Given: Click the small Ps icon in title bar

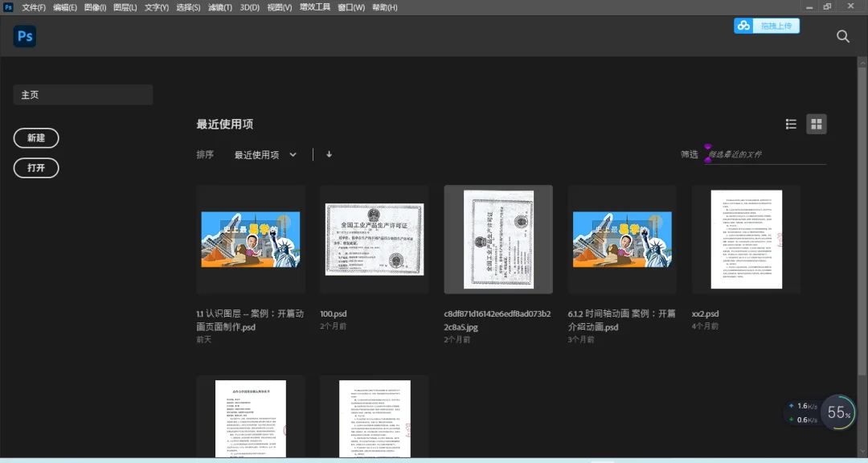Looking at the screenshot, I should [8, 6].
